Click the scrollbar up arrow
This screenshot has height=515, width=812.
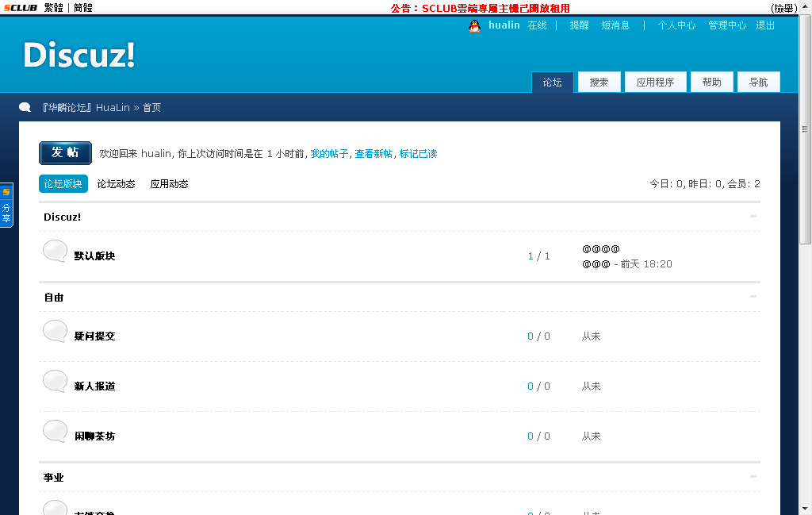(806, 6)
